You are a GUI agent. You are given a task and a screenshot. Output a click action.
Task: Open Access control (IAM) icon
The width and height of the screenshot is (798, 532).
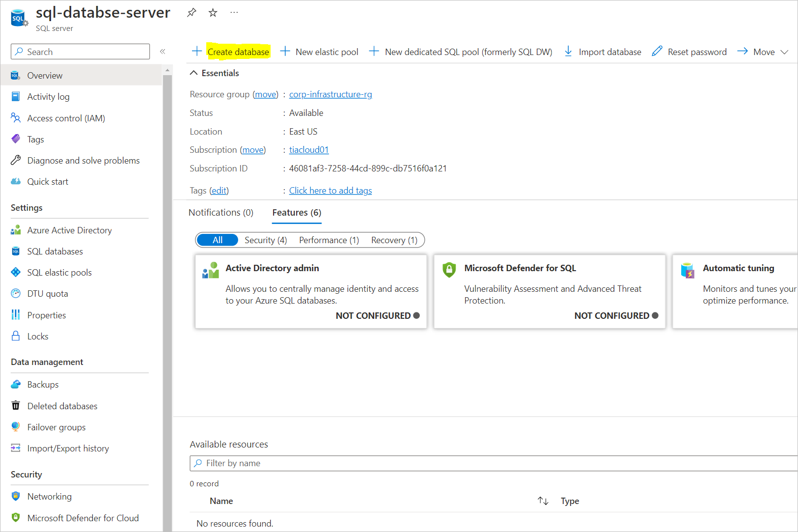pos(16,118)
